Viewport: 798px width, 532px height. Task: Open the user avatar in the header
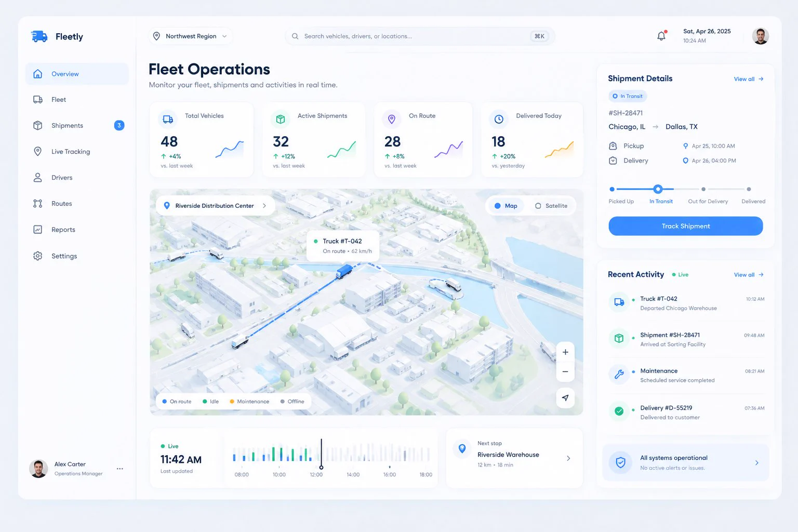click(761, 36)
